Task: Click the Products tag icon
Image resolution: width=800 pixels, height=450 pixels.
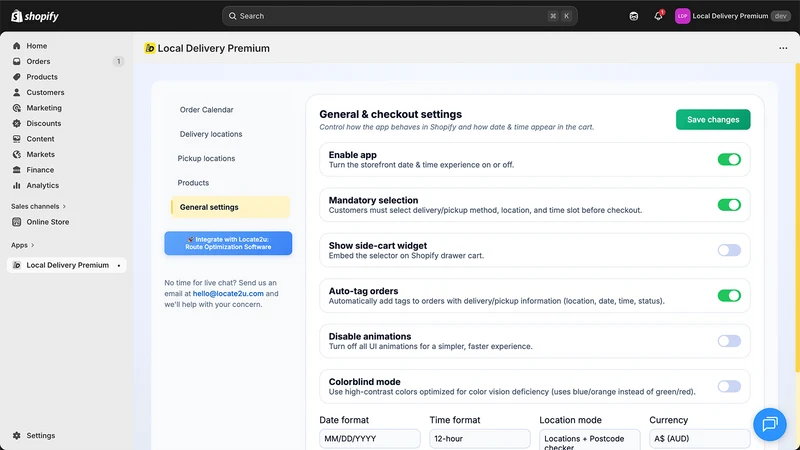Action: coord(17,77)
